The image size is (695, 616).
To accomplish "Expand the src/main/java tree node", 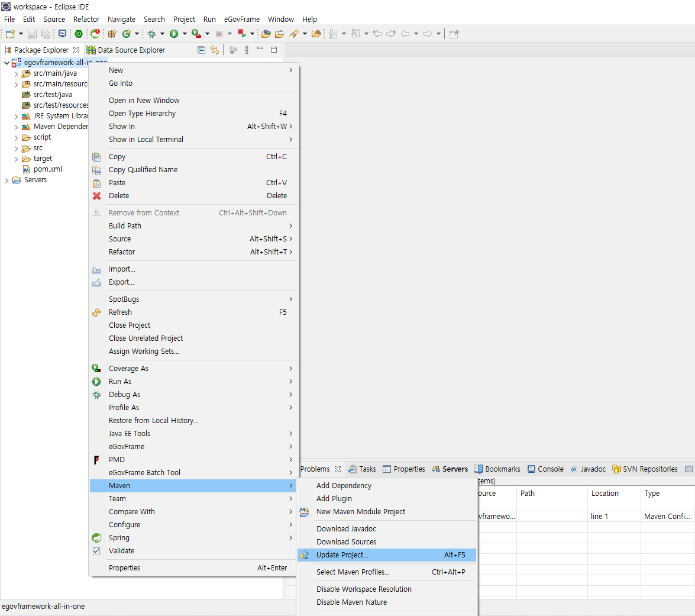I will point(17,73).
